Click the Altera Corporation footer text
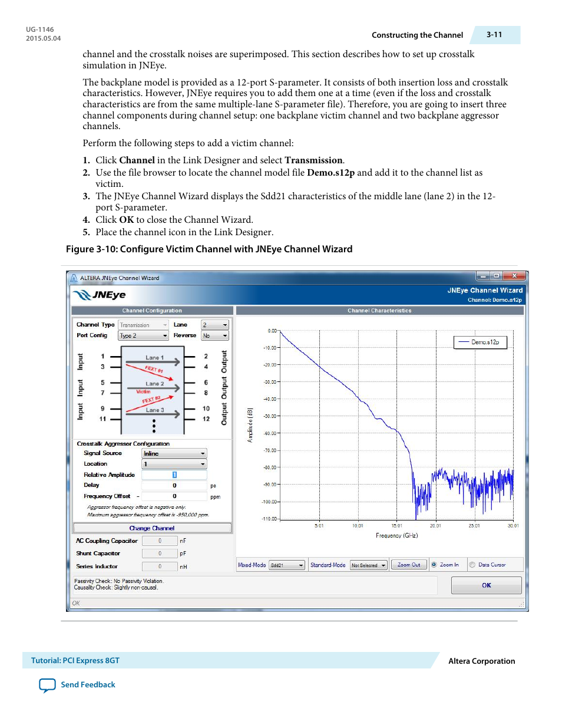 click(482, 661)
